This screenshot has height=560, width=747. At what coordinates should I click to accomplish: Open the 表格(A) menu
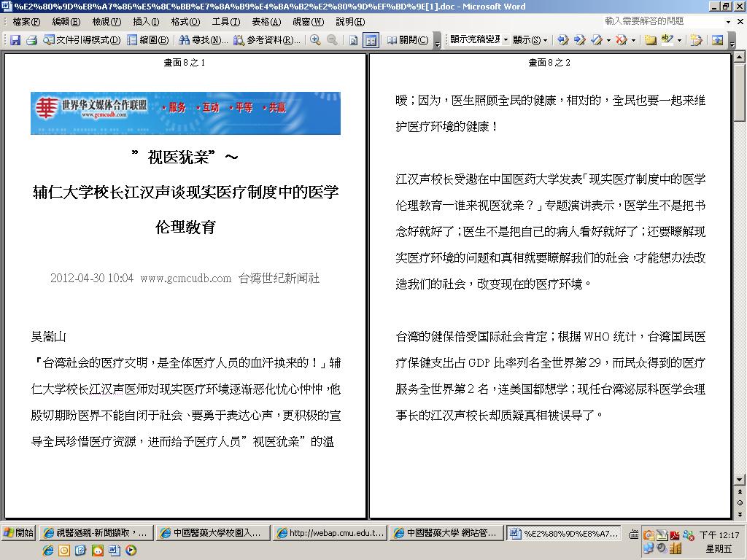pyautogui.click(x=266, y=21)
